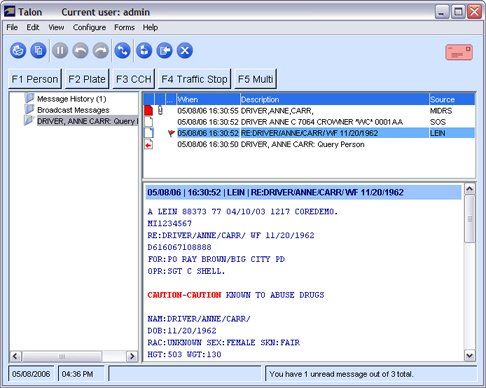Select the RE:DRIVER/ANNE/CARR LEIN message row
The width and height of the screenshot is (486, 388).
tap(309, 133)
